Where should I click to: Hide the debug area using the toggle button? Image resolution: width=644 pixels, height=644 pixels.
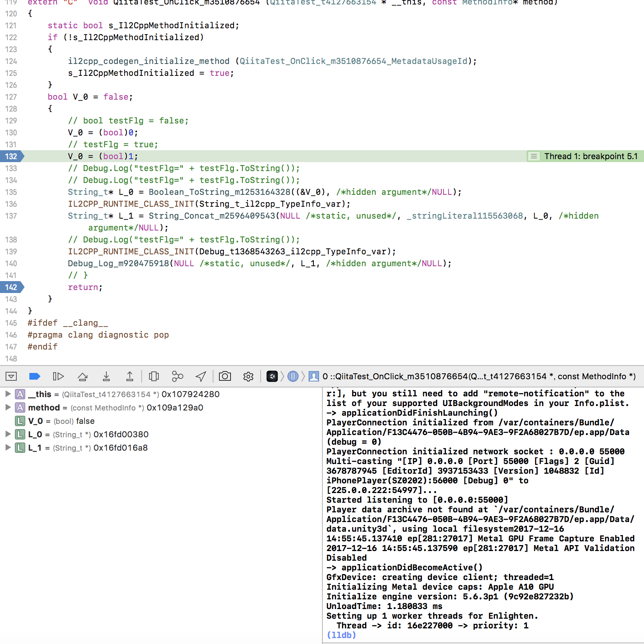pos(11,377)
